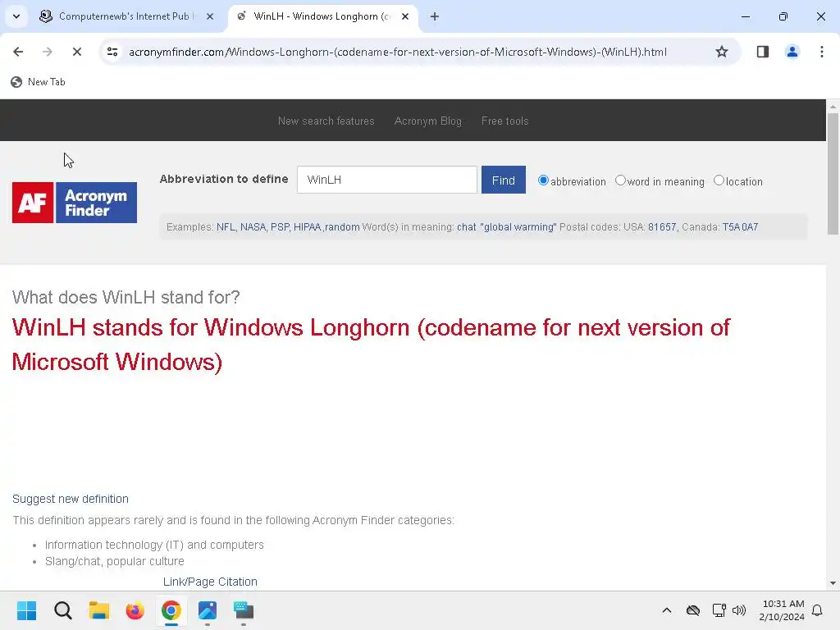840x630 pixels.
Task: Open the Photos app on the taskbar
Action: pyautogui.click(x=208, y=610)
